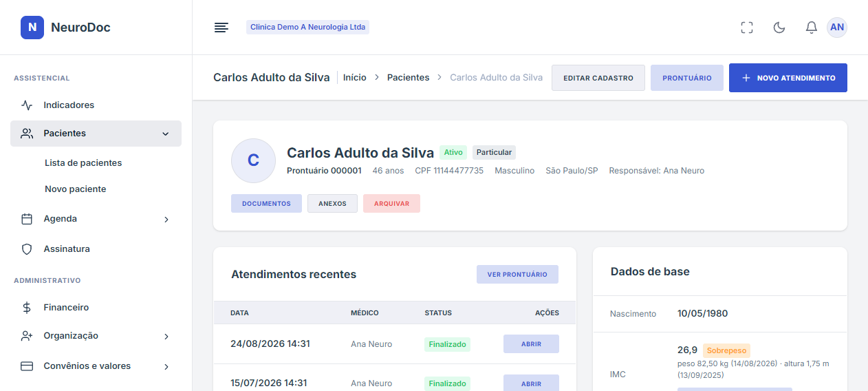Open Financeiro section
868x391 pixels.
(x=96, y=308)
